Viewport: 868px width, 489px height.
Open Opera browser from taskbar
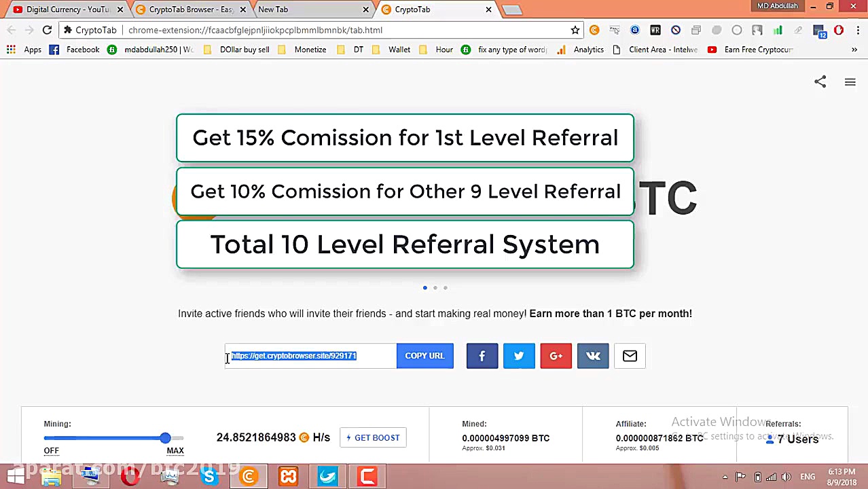pyautogui.click(x=130, y=476)
